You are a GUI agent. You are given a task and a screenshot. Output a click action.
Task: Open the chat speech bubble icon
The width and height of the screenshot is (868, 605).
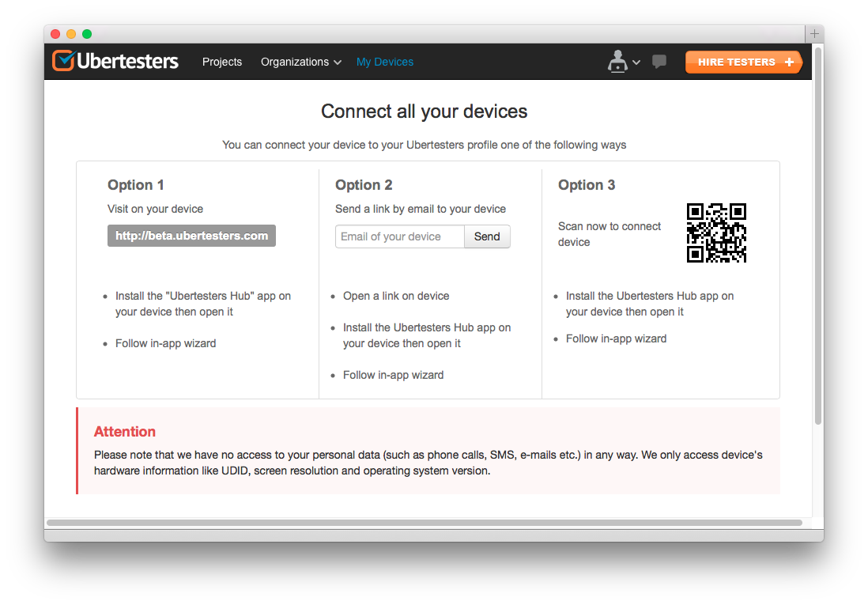(x=659, y=62)
